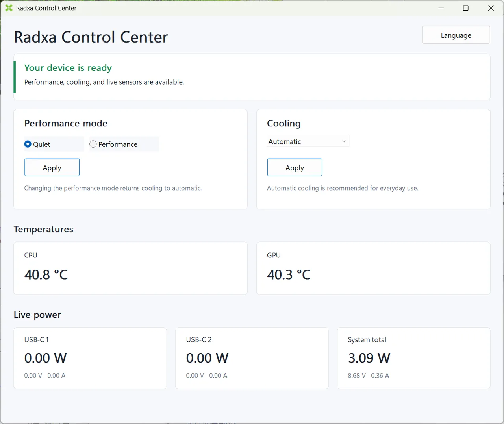Click the 'Performance, cooling, and live sensors are available.' text
This screenshot has height=424, width=504.
point(104,82)
